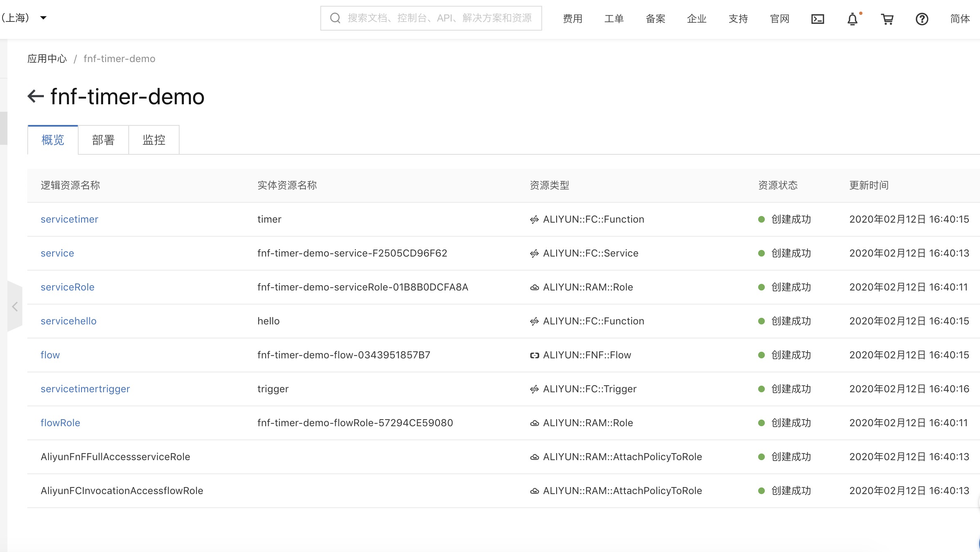This screenshot has height=552, width=980.
Task: Click the trigger entity name cell
Action: (x=273, y=389)
